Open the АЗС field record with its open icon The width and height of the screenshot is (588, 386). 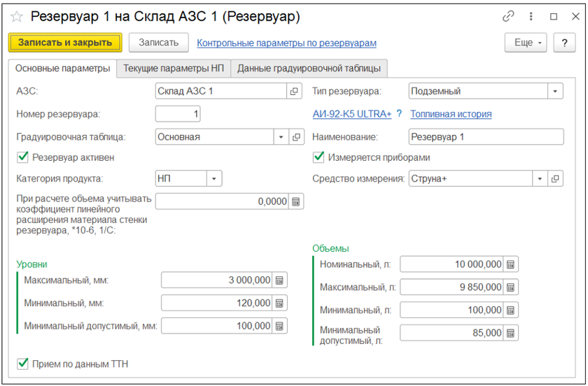[x=295, y=91]
